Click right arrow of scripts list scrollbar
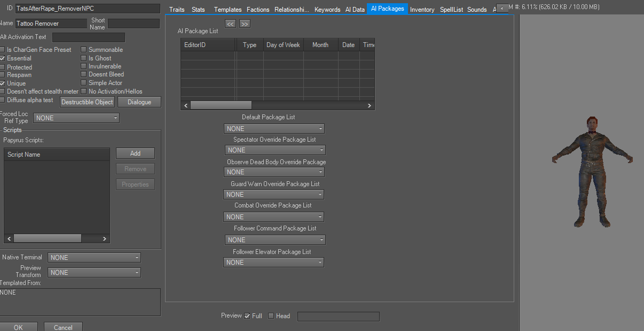 tap(105, 238)
